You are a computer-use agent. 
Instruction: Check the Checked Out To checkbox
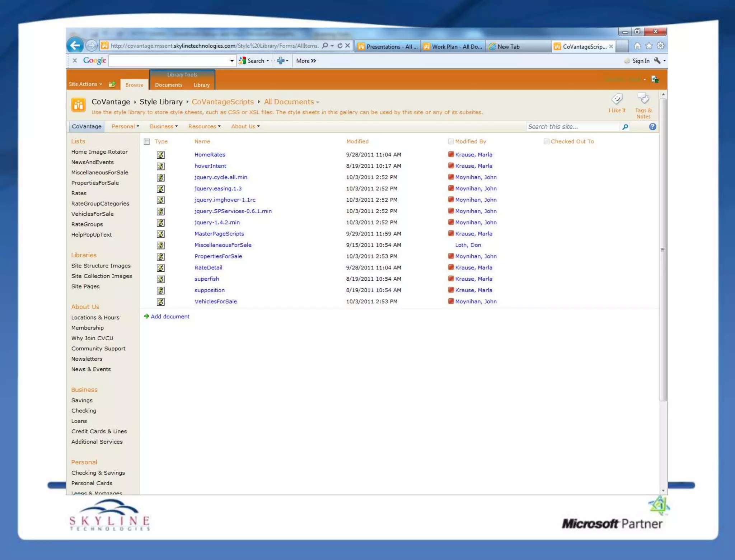pos(546,141)
